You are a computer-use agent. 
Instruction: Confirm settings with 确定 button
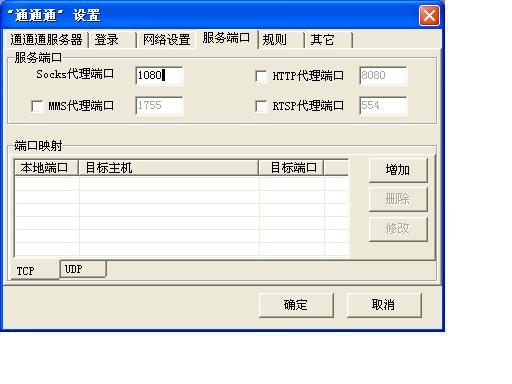(296, 305)
